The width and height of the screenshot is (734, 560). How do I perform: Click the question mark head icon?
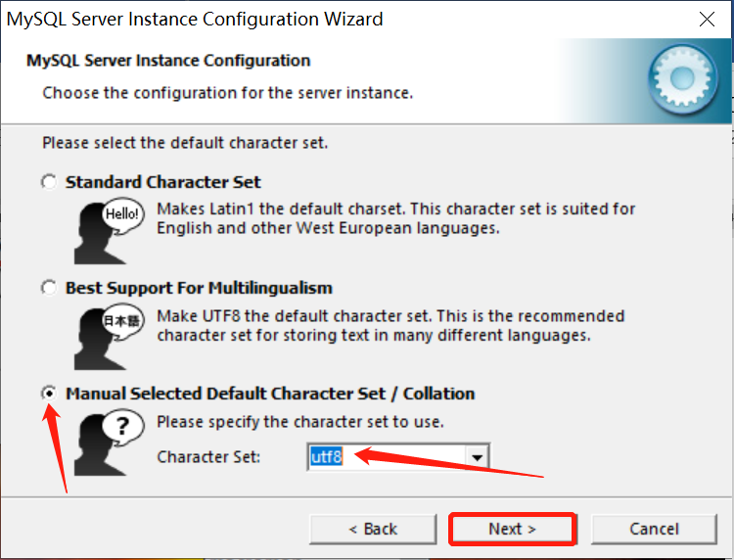[x=109, y=443]
